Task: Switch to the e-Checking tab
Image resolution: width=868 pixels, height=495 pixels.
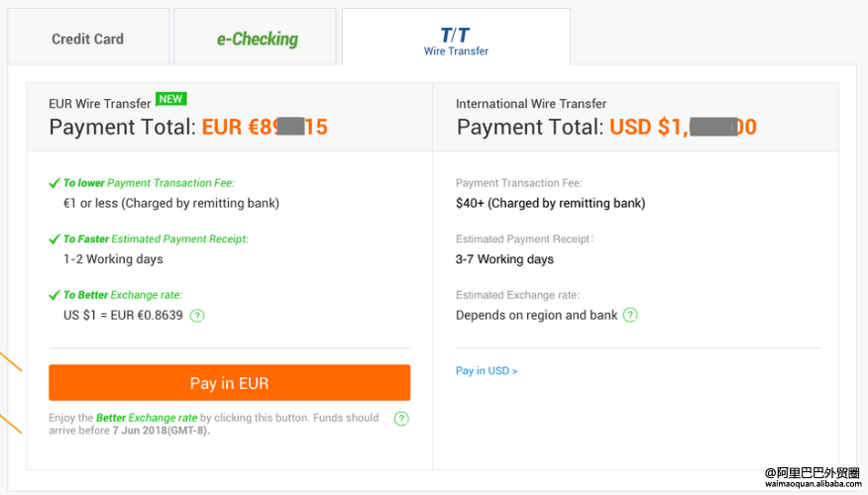Action: (256, 38)
